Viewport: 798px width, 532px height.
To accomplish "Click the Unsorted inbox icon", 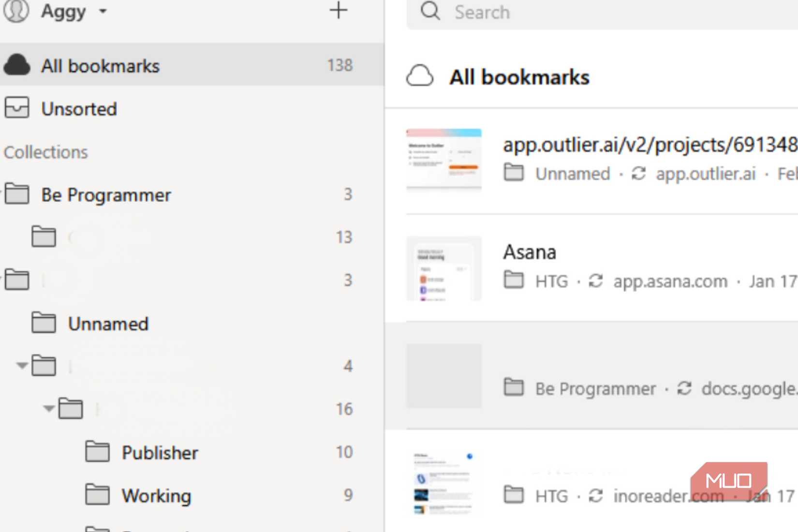I will (17, 108).
